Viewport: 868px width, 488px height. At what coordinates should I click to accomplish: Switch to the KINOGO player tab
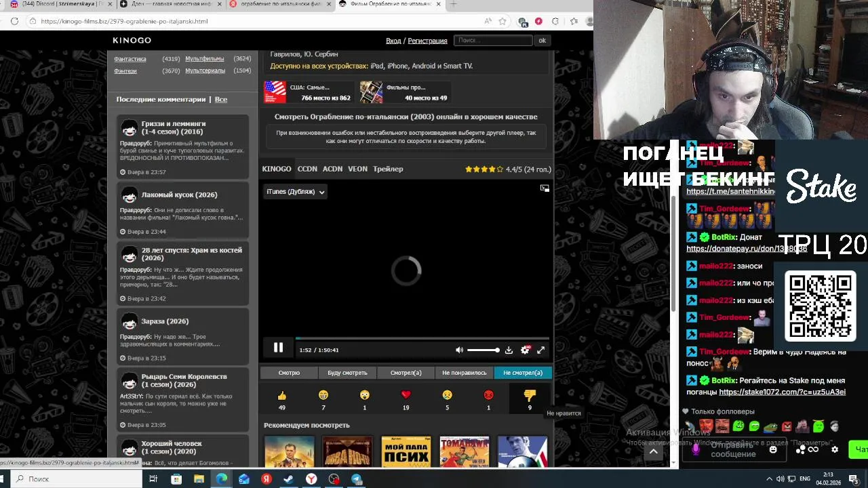tap(277, 169)
